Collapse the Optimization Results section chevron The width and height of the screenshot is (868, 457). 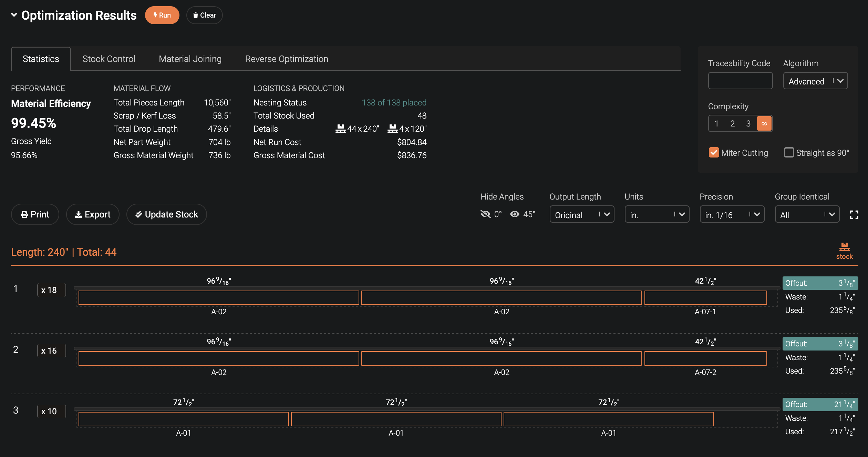[x=14, y=15]
